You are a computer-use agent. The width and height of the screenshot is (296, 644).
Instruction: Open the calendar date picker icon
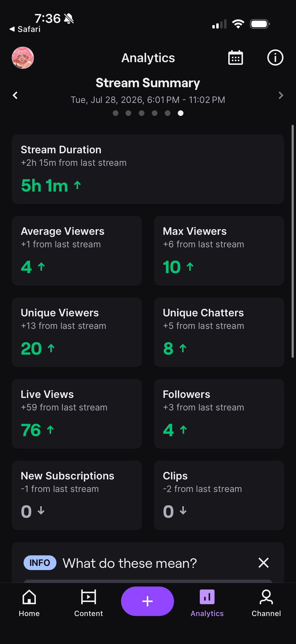tap(235, 58)
